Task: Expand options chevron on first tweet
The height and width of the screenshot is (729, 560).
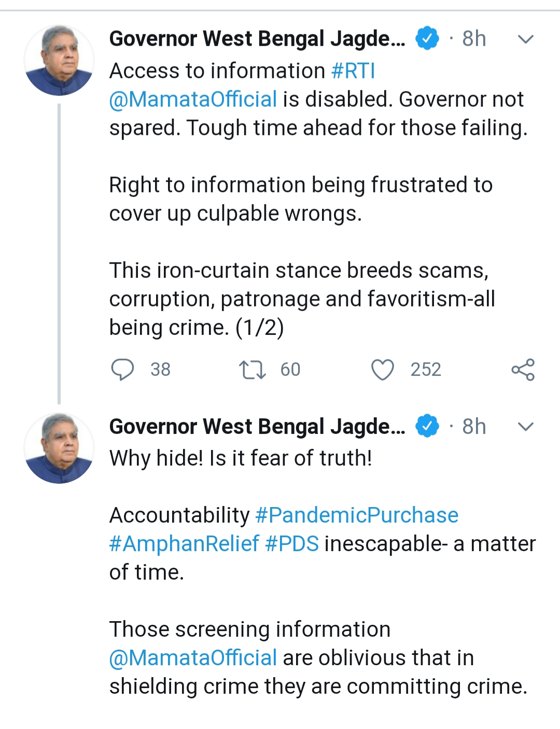Action: point(526,39)
